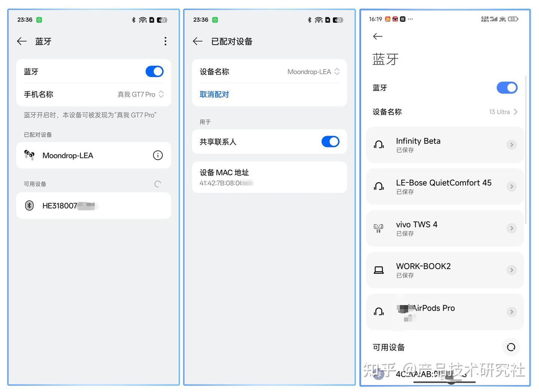Open the 手机名称 selector for 真我 GT7 Pro
The image size is (539, 392).
pos(161,94)
